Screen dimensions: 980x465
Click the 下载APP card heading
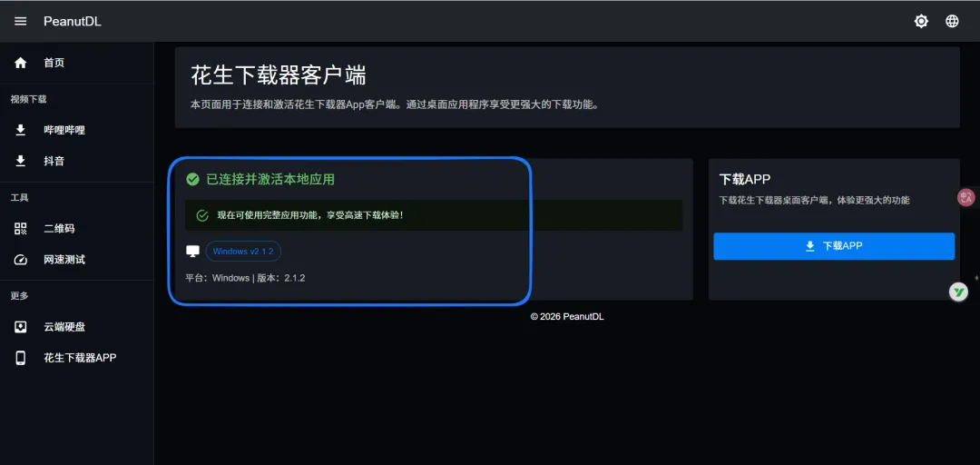tap(745, 180)
